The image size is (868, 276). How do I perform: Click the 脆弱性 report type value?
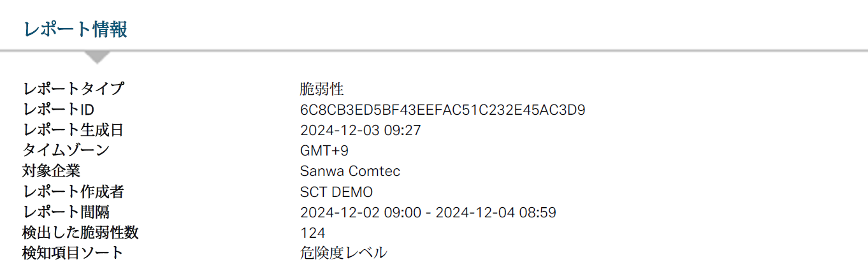tap(322, 89)
